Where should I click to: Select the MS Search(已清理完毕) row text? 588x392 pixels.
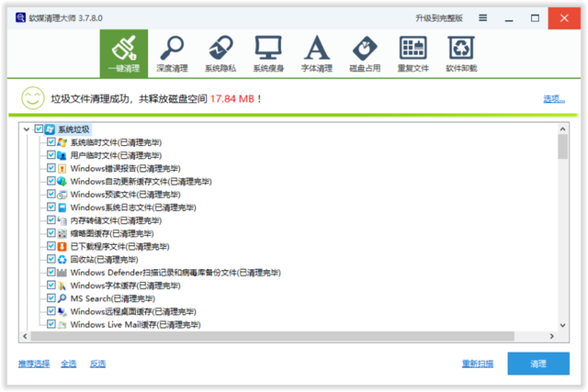tap(112, 298)
